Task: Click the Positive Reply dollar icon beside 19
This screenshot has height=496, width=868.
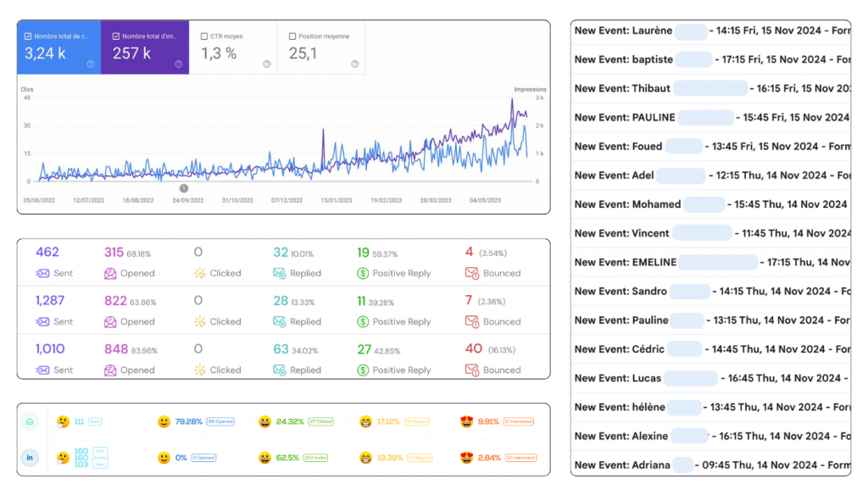Action: pyautogui.click(x=363, y=274)
